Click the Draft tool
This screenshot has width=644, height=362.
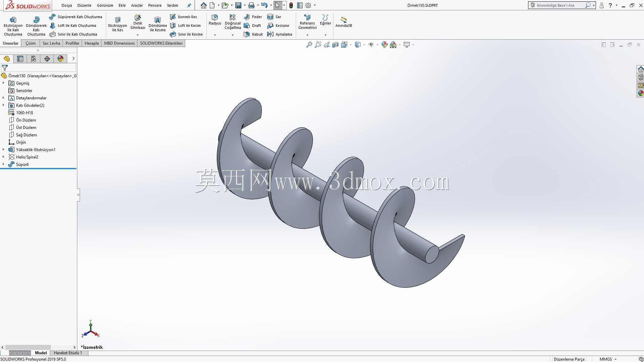tap(252, 26)
